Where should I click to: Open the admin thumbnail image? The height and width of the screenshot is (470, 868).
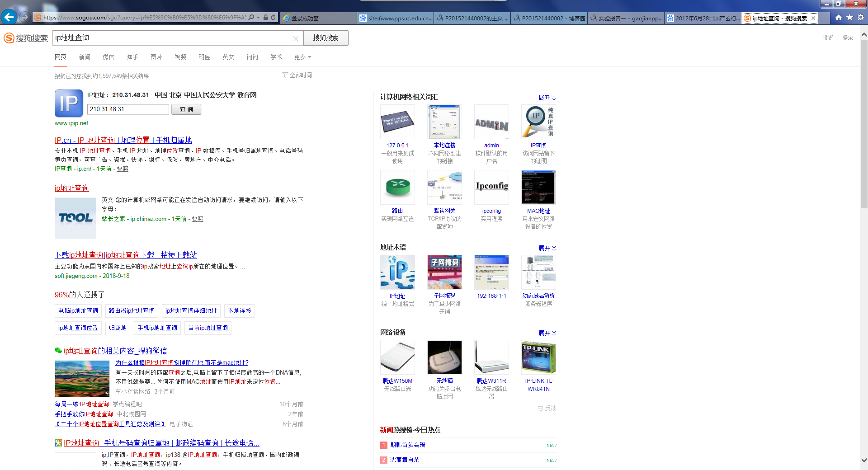click(x=491, y=122)
